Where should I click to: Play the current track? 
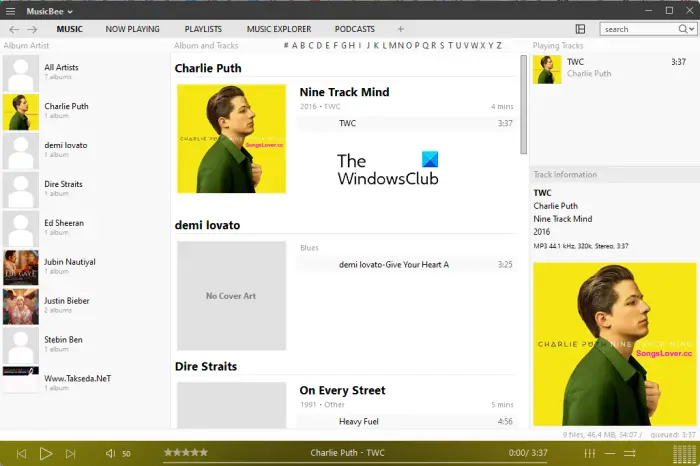coord(46,454)
